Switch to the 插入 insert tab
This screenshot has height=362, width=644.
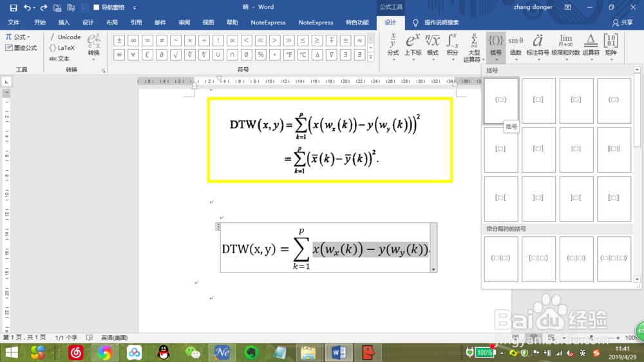64,23
